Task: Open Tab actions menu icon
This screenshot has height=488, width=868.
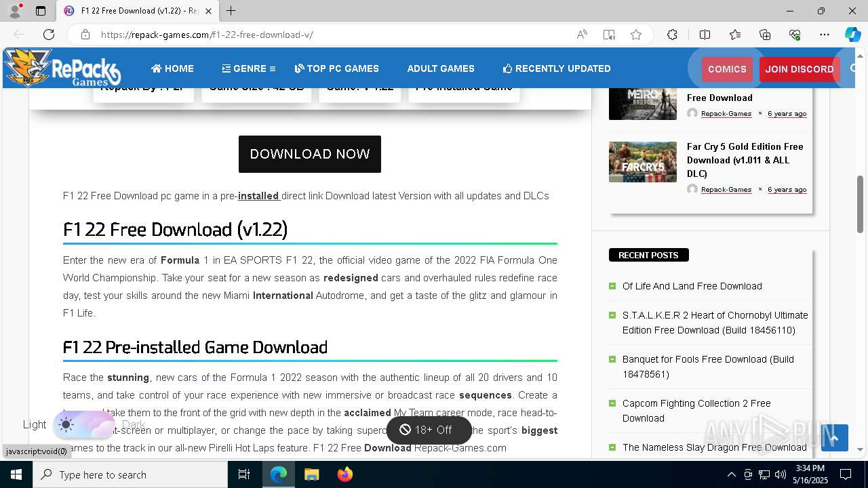Action: click(x=41, y=11)
